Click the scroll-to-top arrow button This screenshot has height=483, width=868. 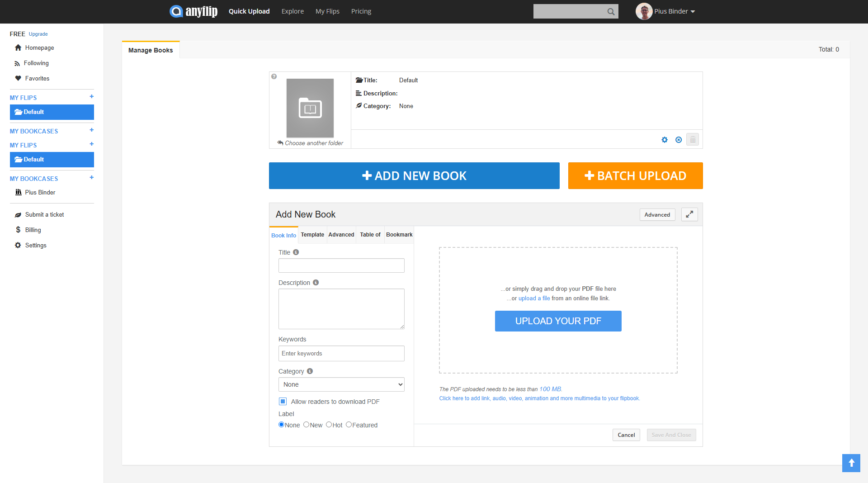coord(851,463)
